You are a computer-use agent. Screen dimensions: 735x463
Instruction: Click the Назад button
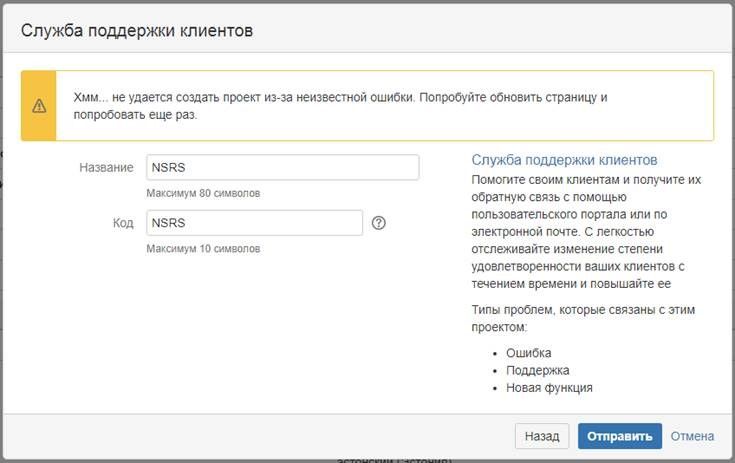coord(542,436)
